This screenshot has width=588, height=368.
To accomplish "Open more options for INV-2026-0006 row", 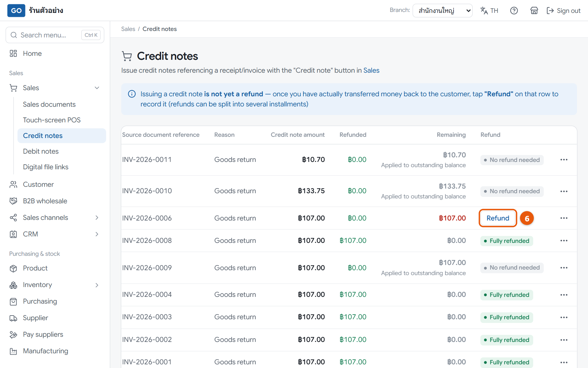I will tap(564, 218).
